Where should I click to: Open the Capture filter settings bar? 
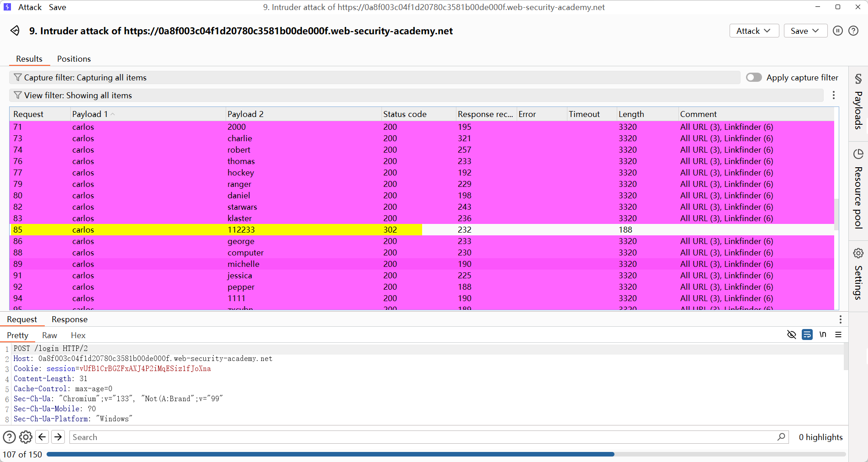(x=375, y=78)
